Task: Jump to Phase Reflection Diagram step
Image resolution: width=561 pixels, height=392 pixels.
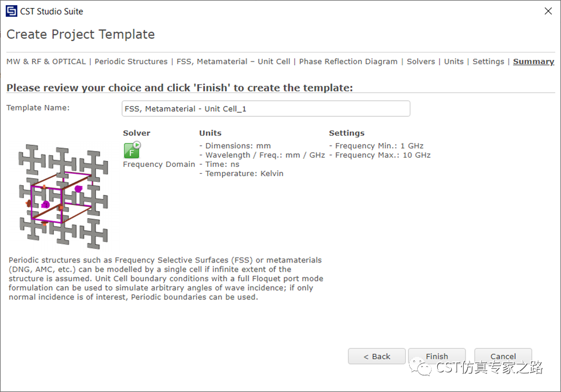Action: click(x=348, y=62)
